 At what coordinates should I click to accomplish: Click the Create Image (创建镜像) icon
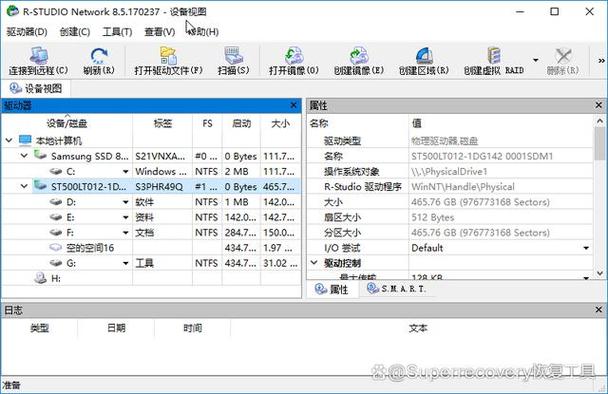pos(359,56)
